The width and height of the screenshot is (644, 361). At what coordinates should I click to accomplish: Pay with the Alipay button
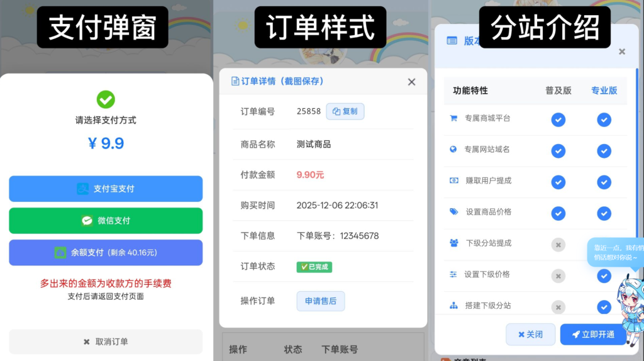pyautogui.click(x=106, y=189)
